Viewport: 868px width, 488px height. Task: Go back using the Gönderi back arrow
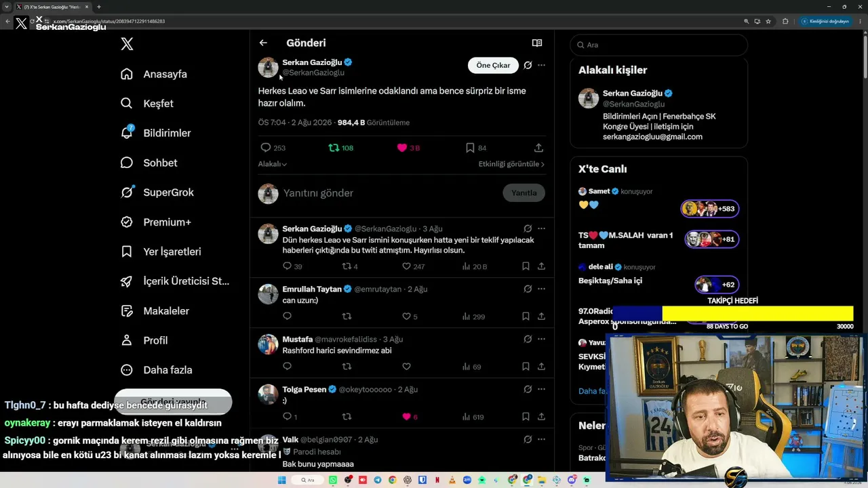[263, 43]
